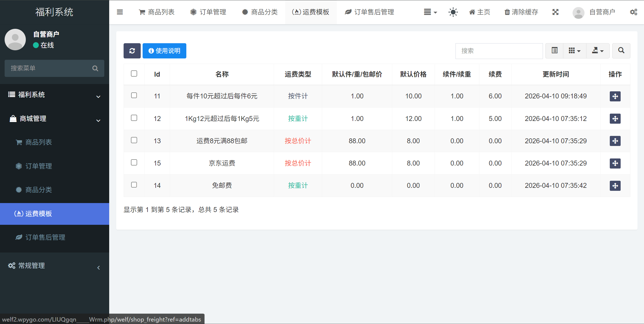This screenshot has width=644, height=324.
Task: Click the search magnifier button in toolbar
Action: coord(621,51)
